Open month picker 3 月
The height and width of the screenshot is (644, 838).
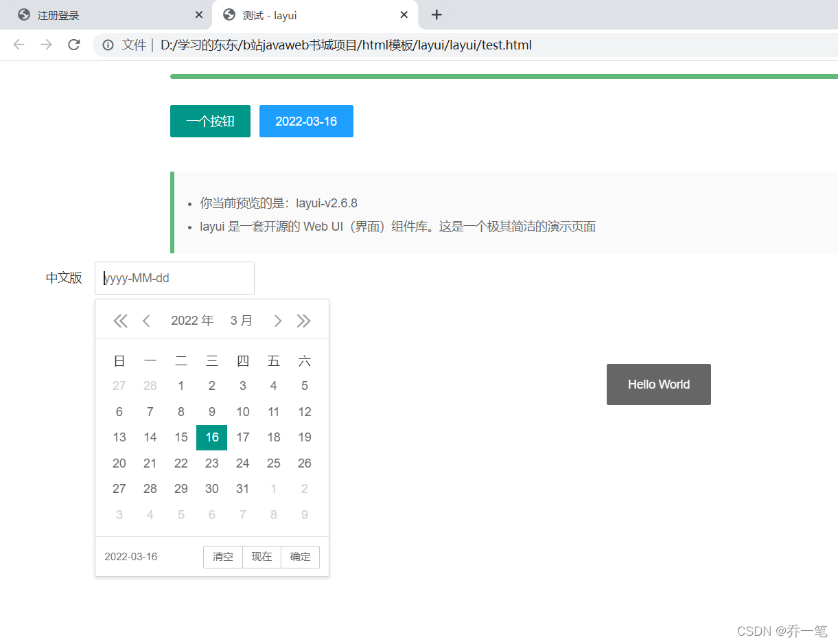point(242,321)
